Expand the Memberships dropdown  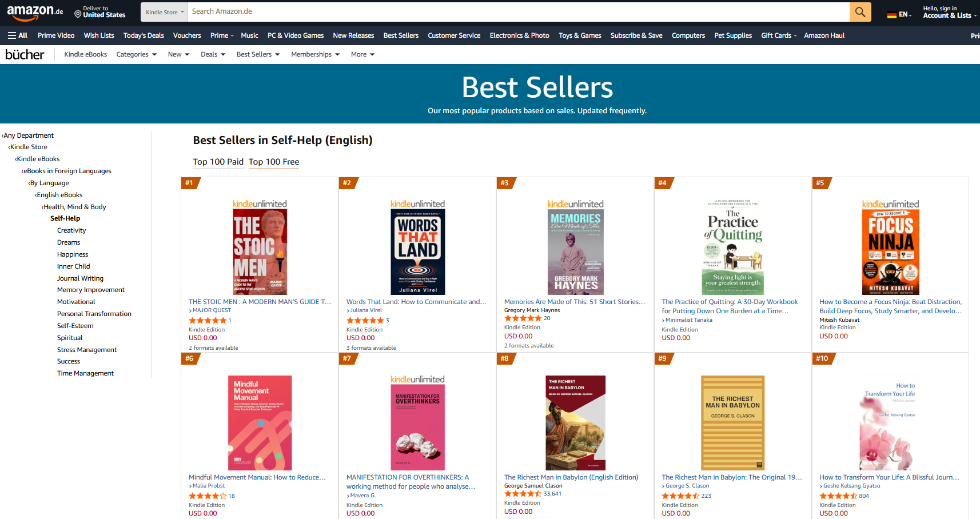coord(316,54)
